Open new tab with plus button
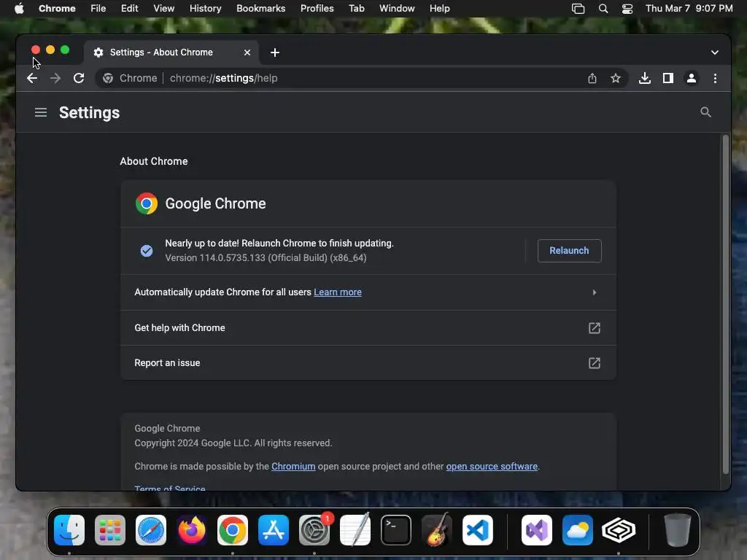 pyautogui.click(x=275, y=52)
